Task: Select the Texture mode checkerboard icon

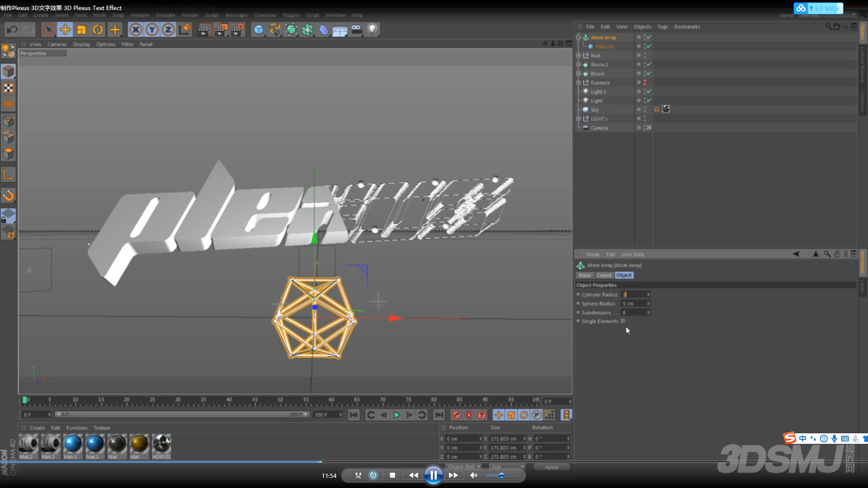Action: pos(8,88)
